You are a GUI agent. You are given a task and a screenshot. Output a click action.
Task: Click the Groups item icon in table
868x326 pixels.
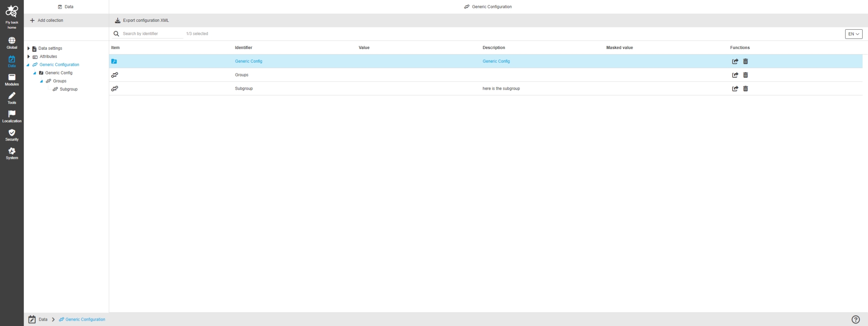tap(114, 75)
